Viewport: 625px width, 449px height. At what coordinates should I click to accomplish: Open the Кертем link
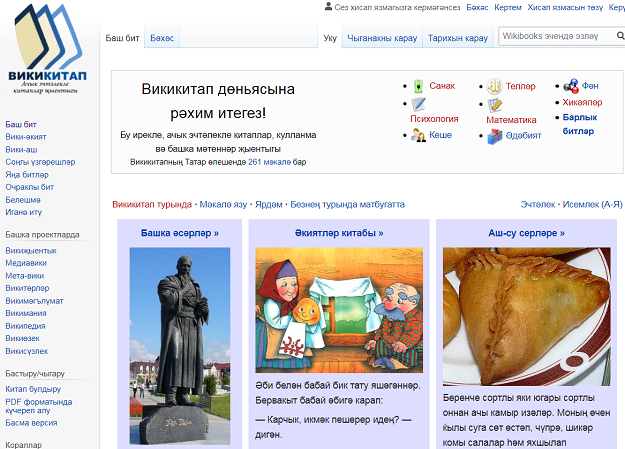(x=508, y=7)
